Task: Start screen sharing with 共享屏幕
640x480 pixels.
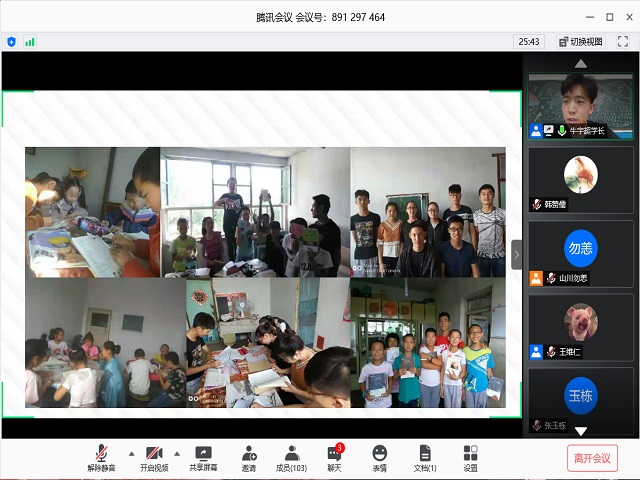Action: point(203,458)
